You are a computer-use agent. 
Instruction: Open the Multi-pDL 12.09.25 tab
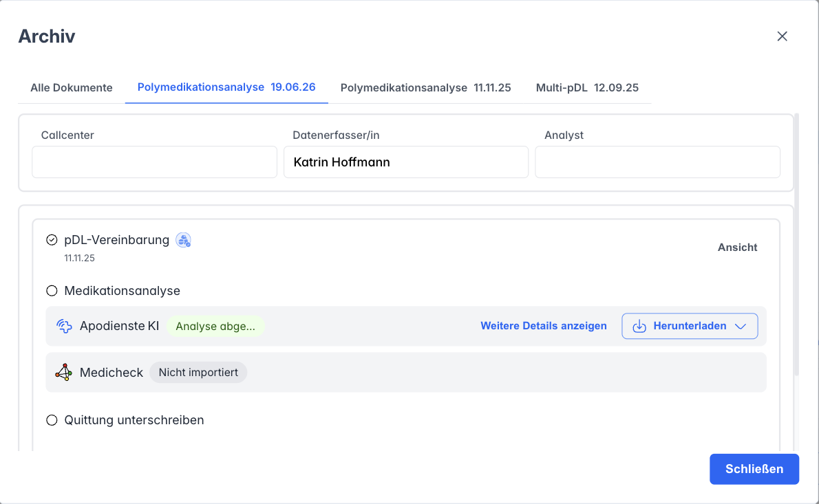point(587,87)
